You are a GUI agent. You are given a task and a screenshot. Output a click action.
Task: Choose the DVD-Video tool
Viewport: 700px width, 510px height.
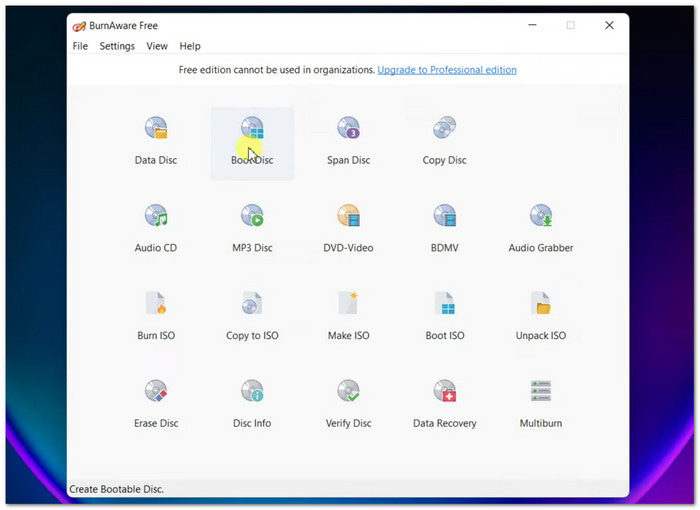[x=348, y=230]
